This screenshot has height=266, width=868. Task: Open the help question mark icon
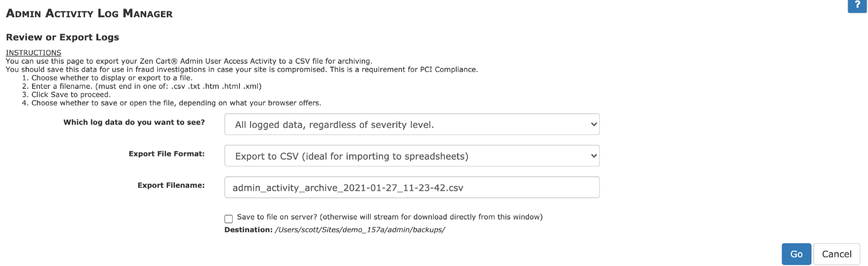click(x=857, y=6)
